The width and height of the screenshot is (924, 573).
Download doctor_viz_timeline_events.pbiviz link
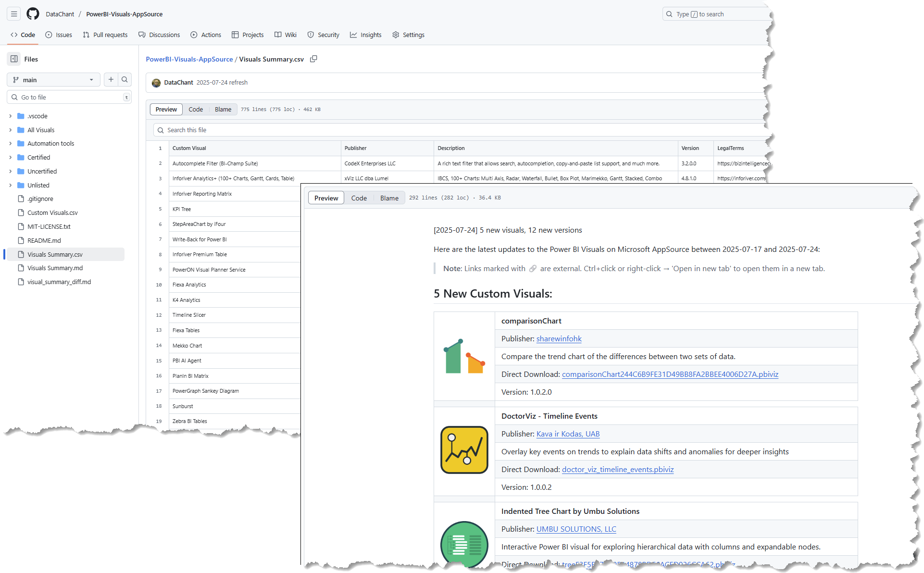coord(617,470)
